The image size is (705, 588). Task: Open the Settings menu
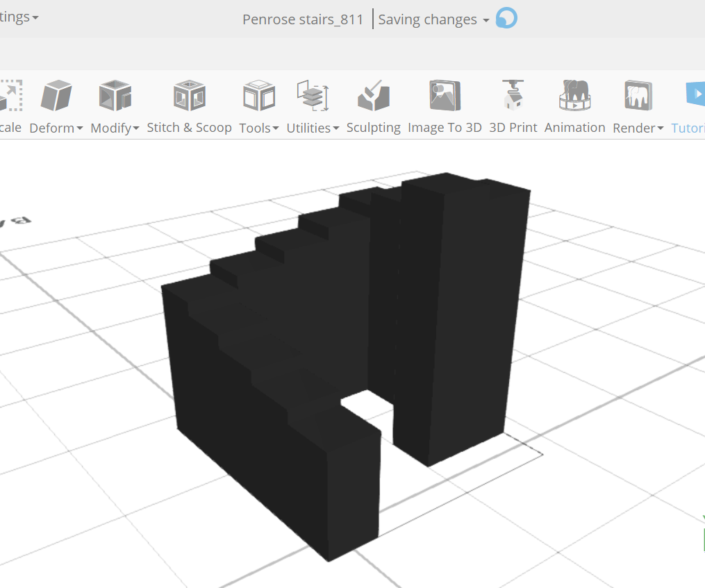[17, 17]
